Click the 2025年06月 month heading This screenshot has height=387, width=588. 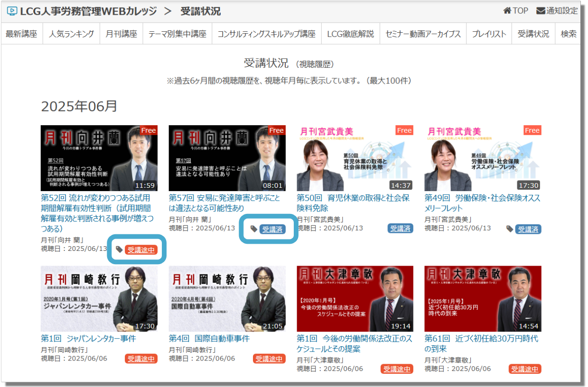click(79, 106)
